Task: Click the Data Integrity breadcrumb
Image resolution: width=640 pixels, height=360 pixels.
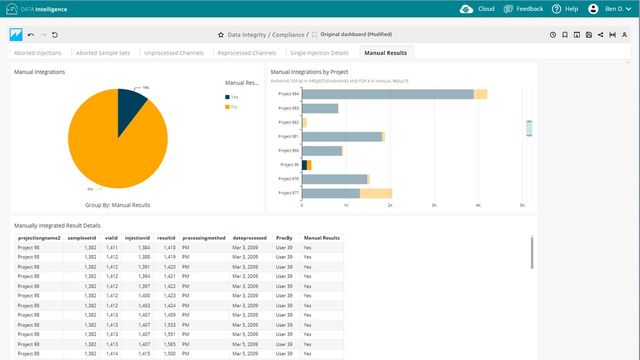Action: (x=247, y=35)
